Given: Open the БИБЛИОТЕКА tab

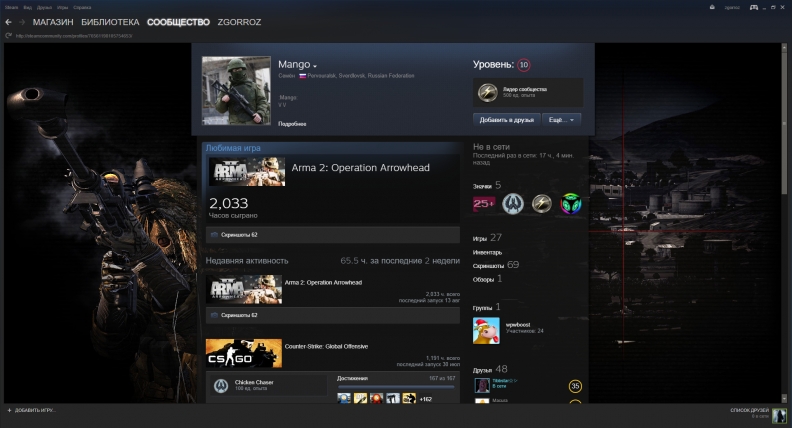Looking at the screenshot, I should coord(110,22).
